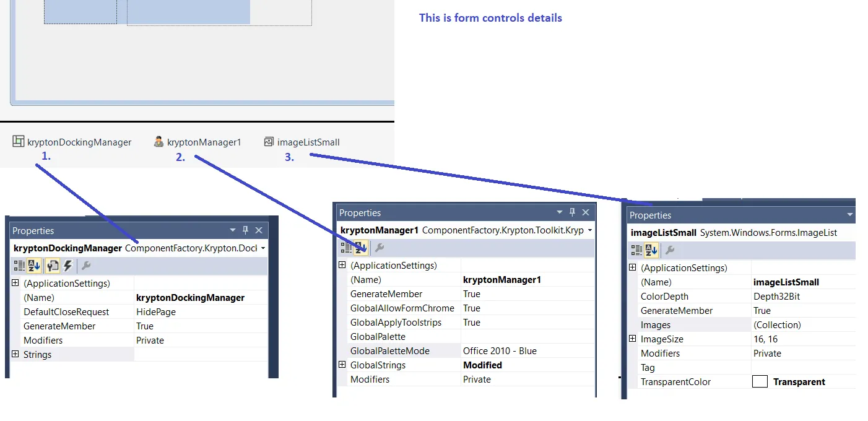868x421 pixels.
Task: Open Property Pages wrench in kryptonDockingManager panel
Action: [87, 266]
